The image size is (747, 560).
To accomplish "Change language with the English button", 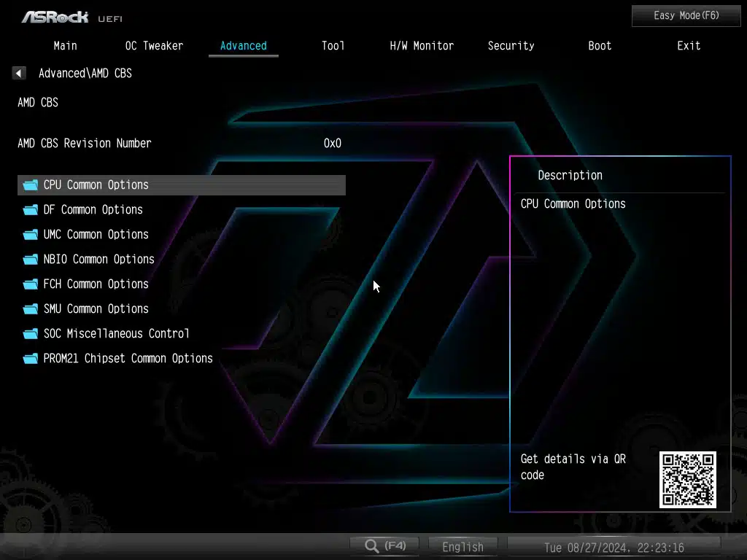I will tap(462, 546).
